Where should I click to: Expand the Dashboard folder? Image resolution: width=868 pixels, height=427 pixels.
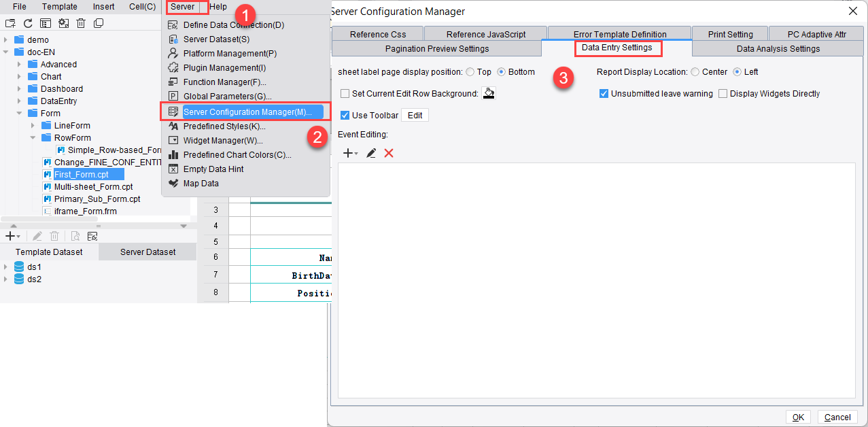click(x=20, y=89)
